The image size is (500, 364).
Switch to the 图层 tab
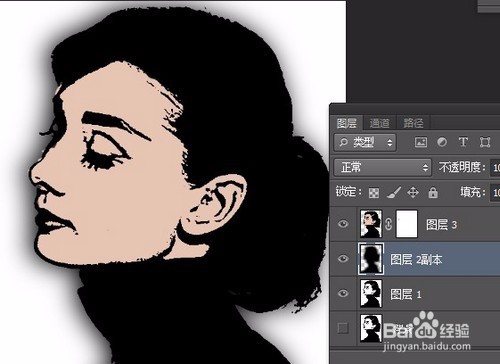(347, 123)
